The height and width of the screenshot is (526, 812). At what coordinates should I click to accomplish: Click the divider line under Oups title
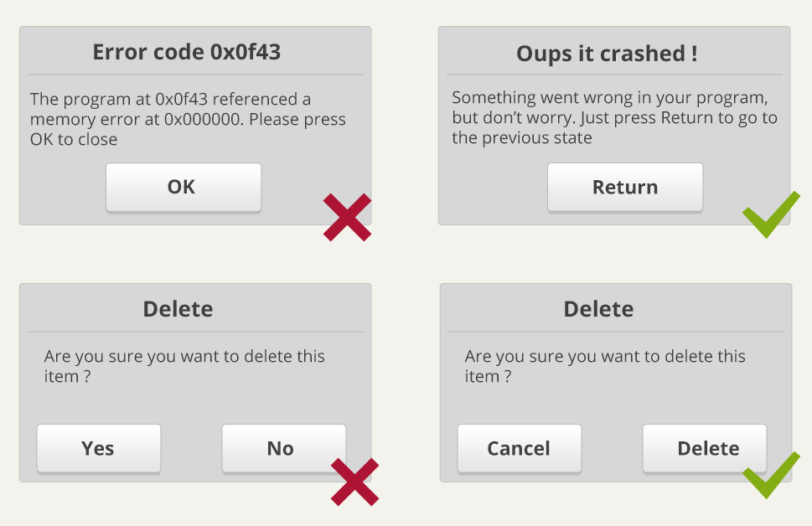tap(615, 75)
